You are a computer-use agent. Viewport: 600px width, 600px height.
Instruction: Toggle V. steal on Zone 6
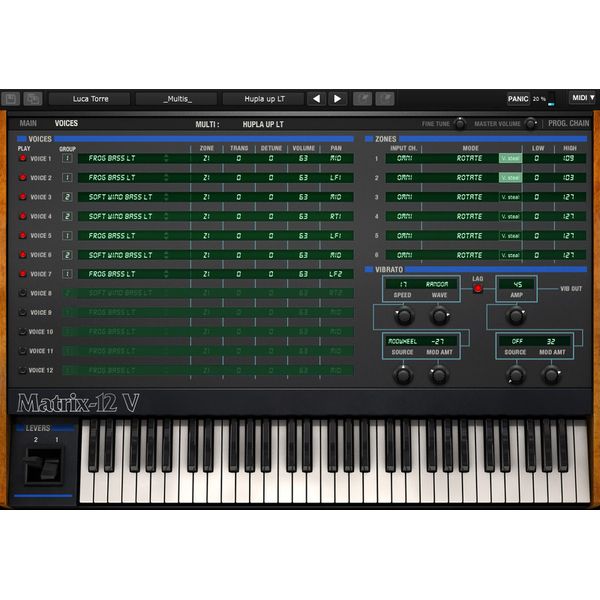[510, 255]
